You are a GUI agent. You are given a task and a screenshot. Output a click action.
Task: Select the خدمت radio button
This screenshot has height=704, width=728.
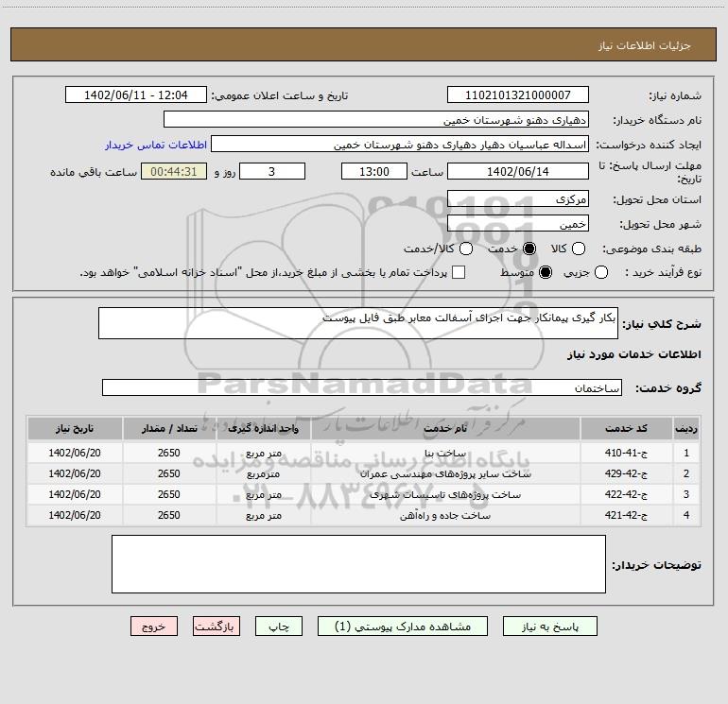pyautogui.click(x=529, y=249)
